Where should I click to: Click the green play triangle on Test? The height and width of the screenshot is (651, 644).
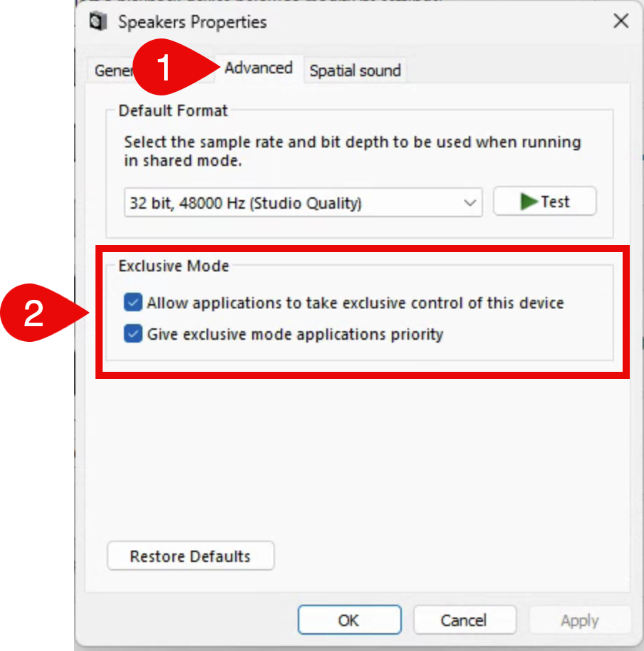click(x=529, y=202)
